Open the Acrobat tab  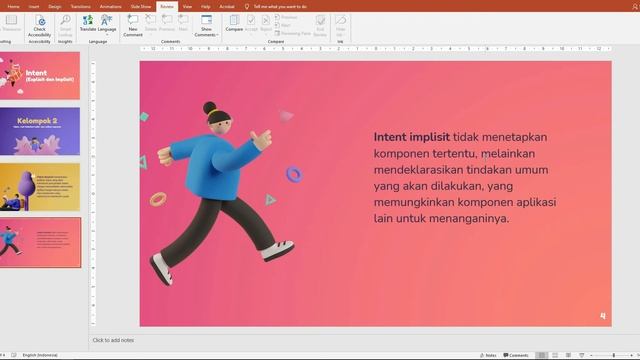point(227,7)
